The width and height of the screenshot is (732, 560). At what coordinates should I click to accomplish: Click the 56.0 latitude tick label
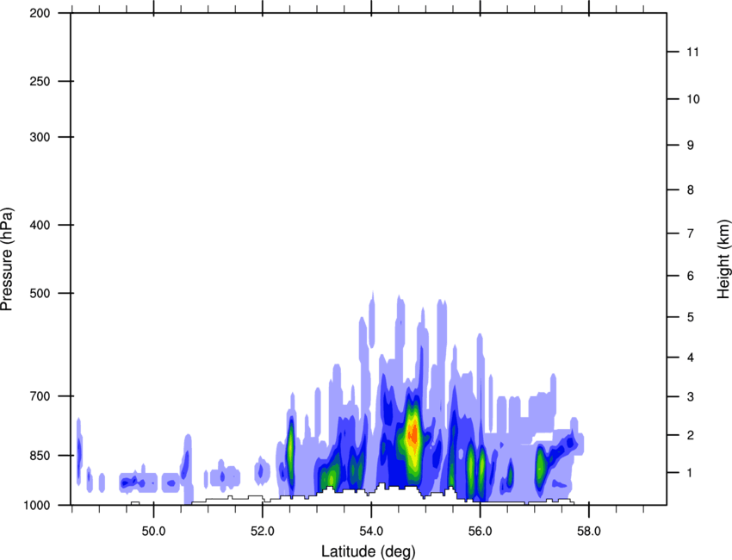tap(480, 532)
